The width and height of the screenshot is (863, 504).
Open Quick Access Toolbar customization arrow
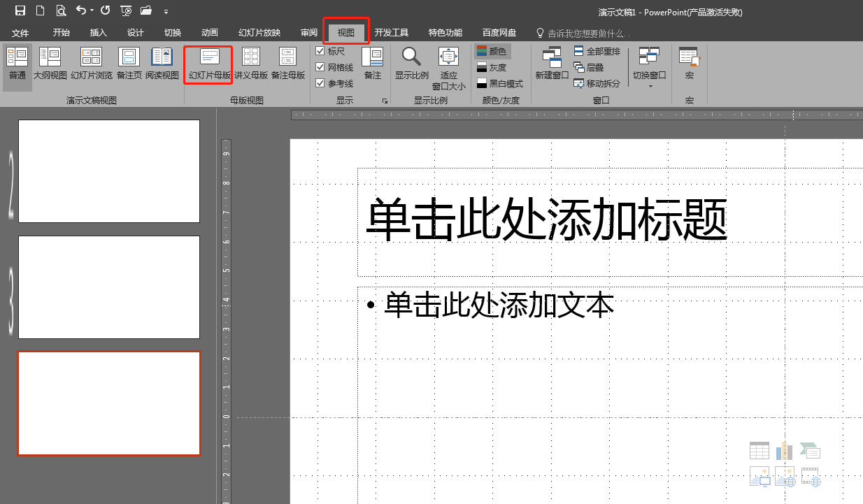click(166, 10)
